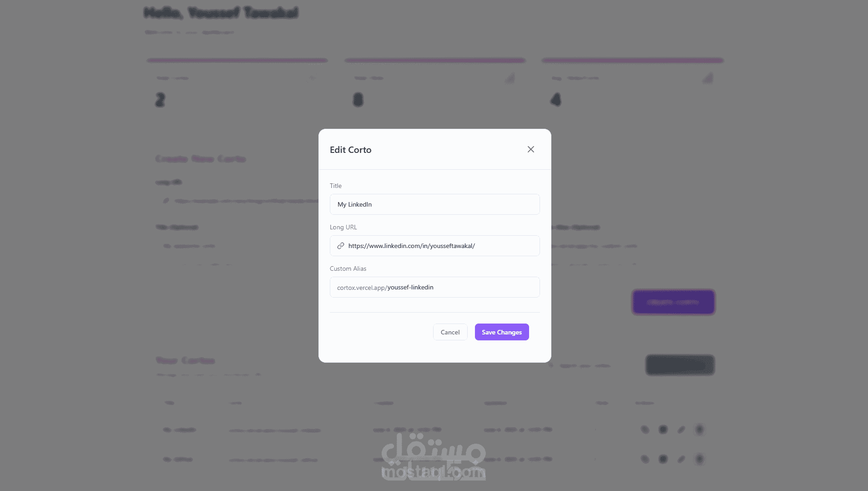Click the Edit Corto dialog heading
The height and width of the screenshot is (491, 868).
click(x=350, y=150)
